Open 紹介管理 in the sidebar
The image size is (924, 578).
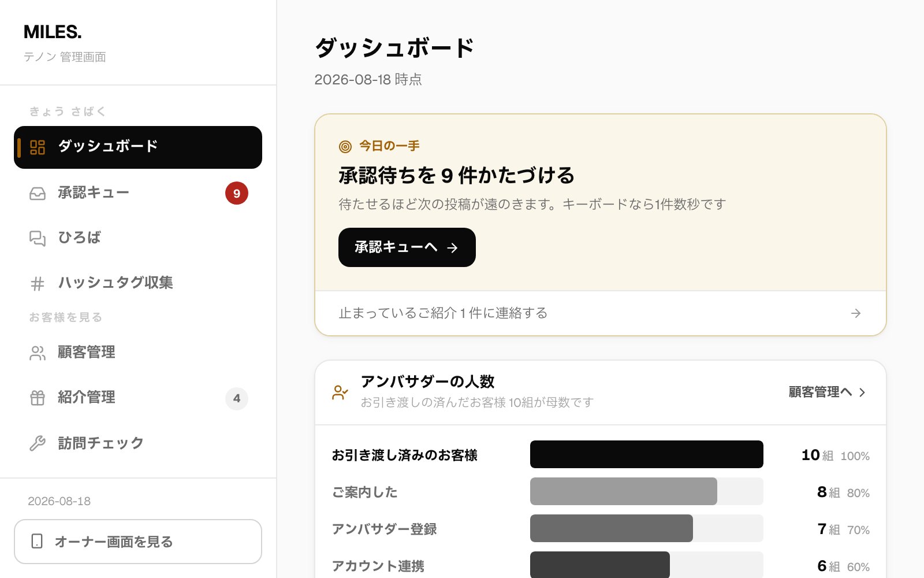[x=138, y=398]
